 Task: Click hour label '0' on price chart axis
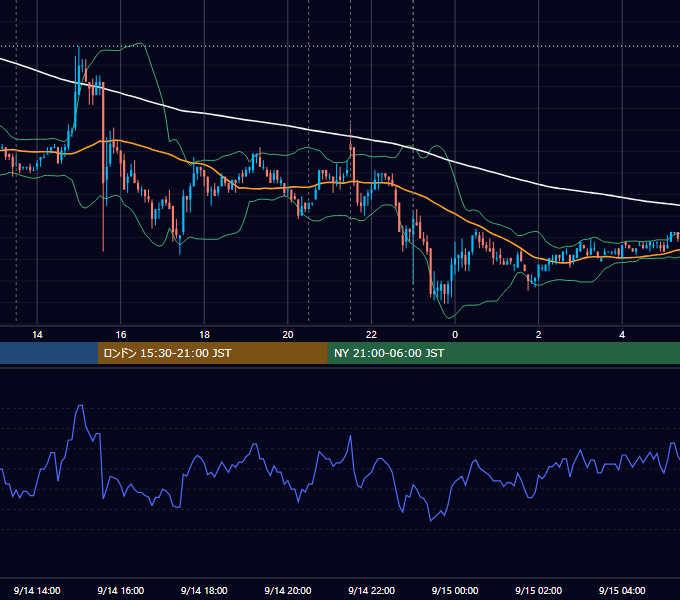455,334
